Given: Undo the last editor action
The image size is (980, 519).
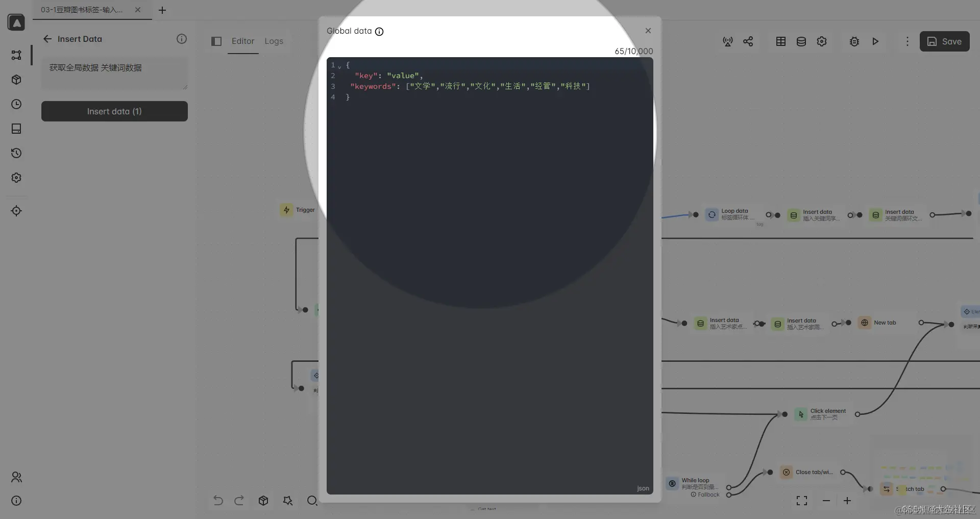Looking at the screenshot, I should [218, 501].
